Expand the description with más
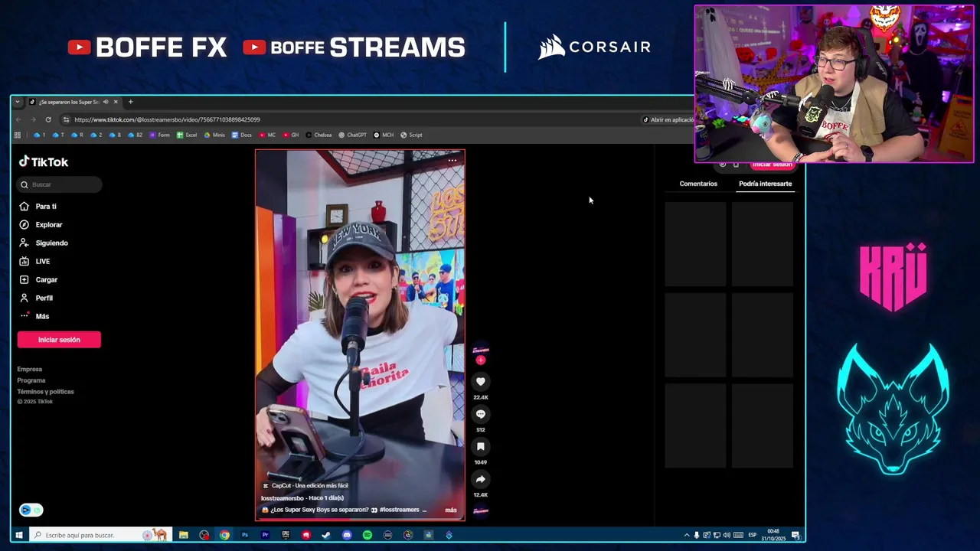Screen dimensions: 980x551 450,510
